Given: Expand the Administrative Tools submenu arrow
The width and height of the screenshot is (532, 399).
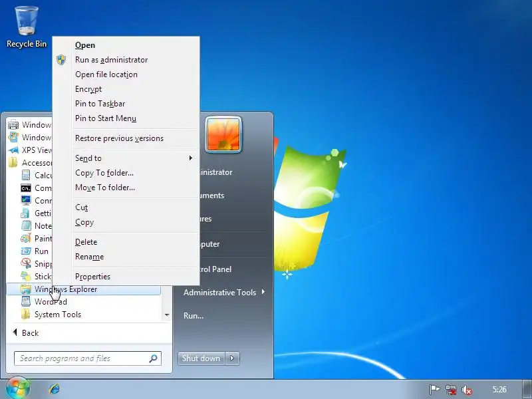Looking at the screenshot, I should (x=263, y=292).
